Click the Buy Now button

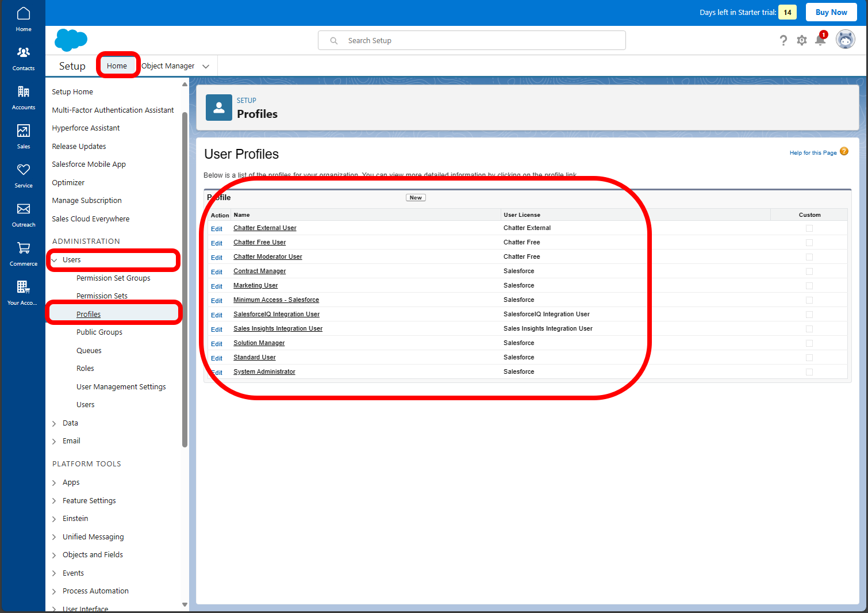(831, 12)
